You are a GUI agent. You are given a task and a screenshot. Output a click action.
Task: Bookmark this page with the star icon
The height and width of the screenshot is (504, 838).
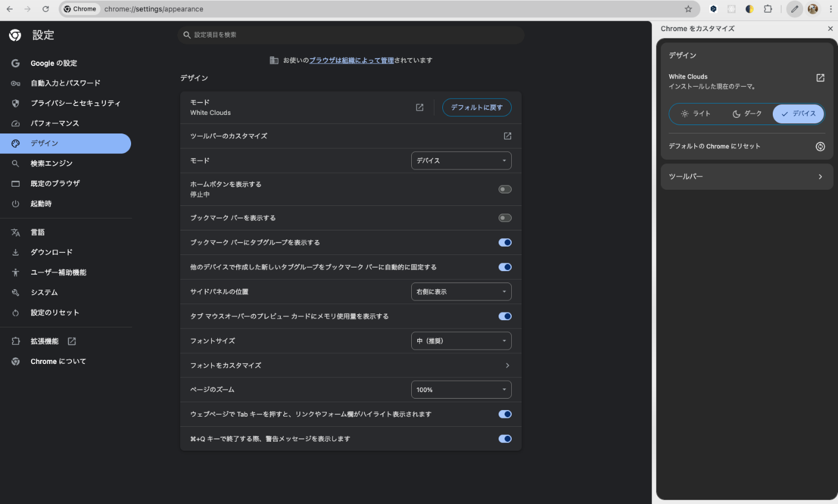[688, 9]
